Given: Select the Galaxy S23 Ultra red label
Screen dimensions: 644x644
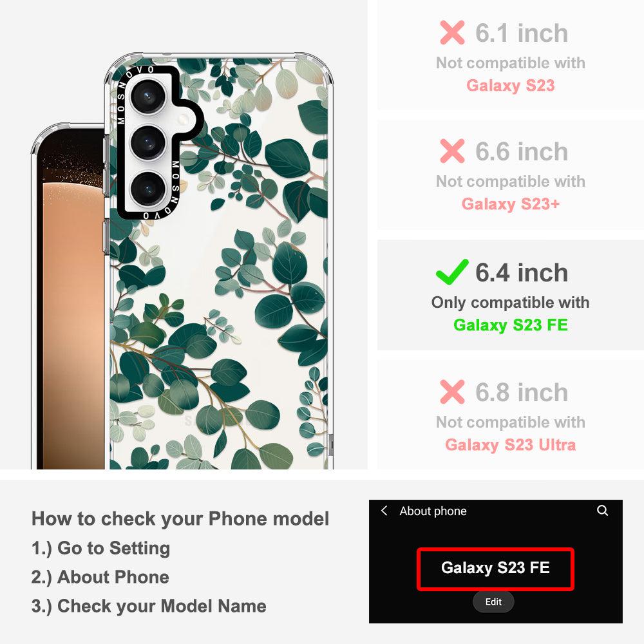Looking at the screenshot, I should click(x=511, y=445).
